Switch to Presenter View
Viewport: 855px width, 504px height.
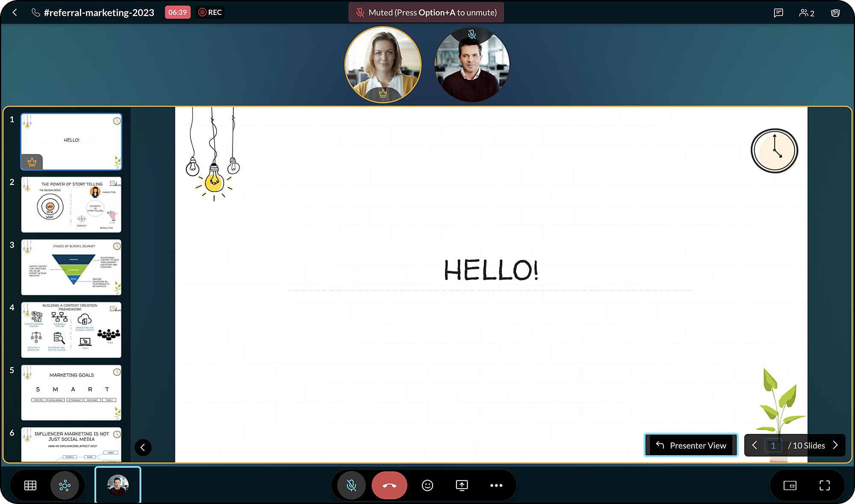[691, 445]
